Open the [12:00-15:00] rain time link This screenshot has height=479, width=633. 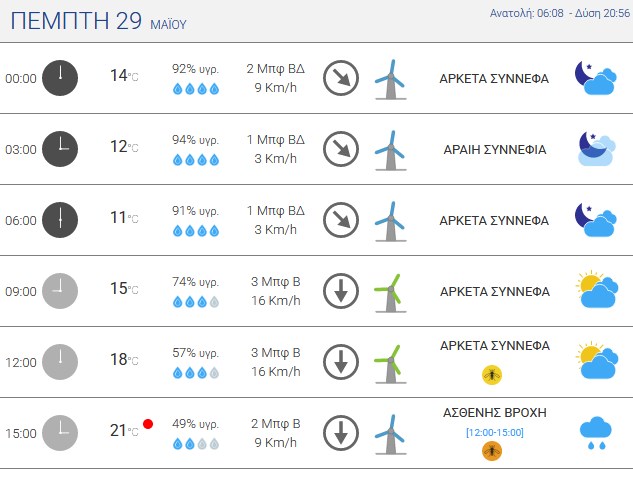click(495, 433)
